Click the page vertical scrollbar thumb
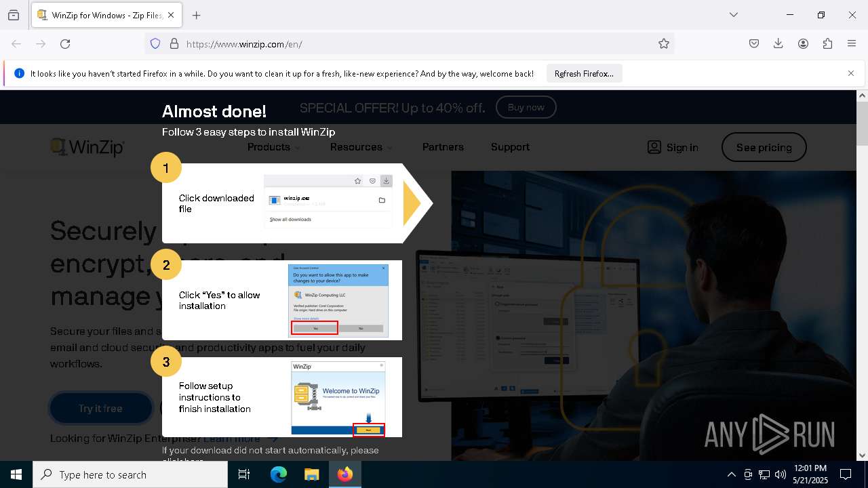 [862, 125]
